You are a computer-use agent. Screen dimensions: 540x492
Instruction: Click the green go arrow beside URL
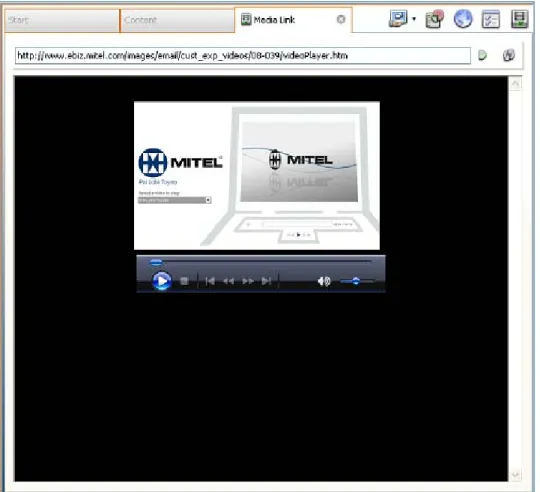[x=482, y=55]
